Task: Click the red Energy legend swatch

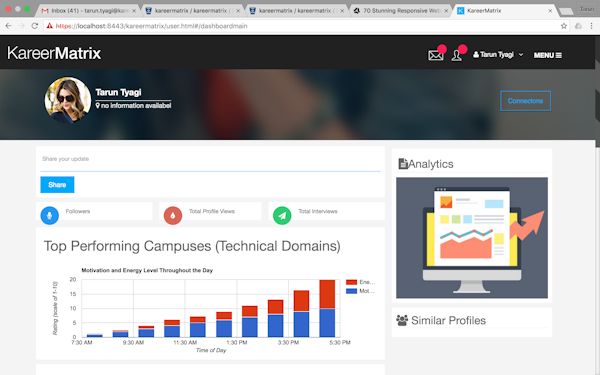Action: pyautogui.click(x=351, y=282)
